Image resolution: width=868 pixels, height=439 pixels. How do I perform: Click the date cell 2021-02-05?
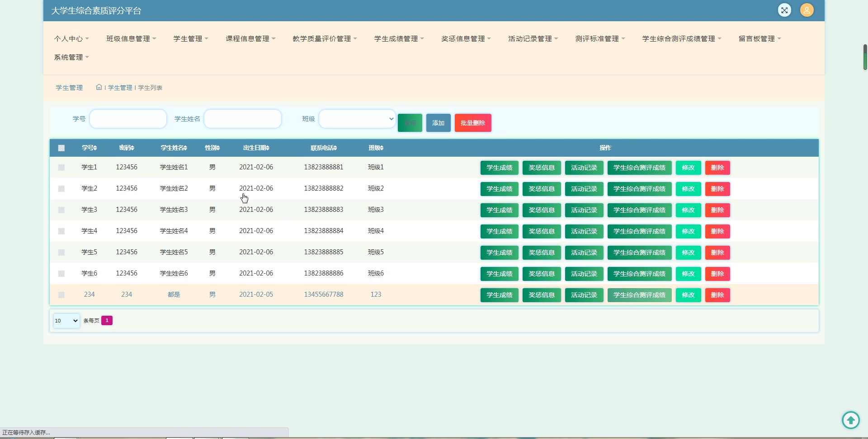pyautogui.click(x=256, y=294)
